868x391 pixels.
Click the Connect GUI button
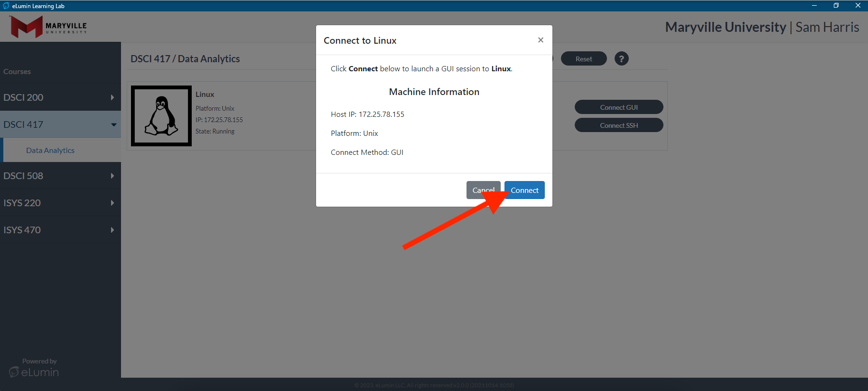click(x=619, y=107)
